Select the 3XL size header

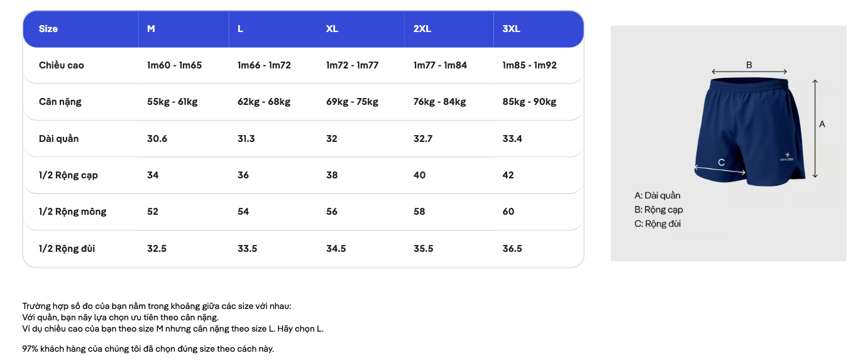512,29
